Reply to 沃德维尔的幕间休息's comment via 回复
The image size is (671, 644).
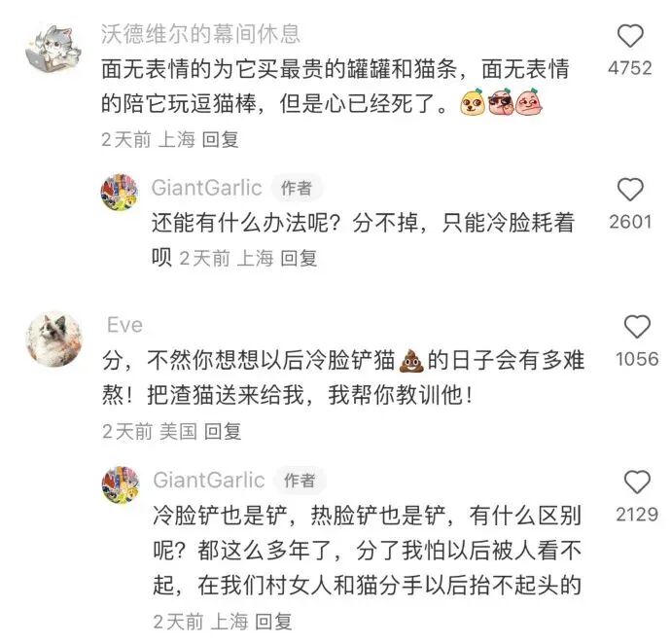[220, 139]
